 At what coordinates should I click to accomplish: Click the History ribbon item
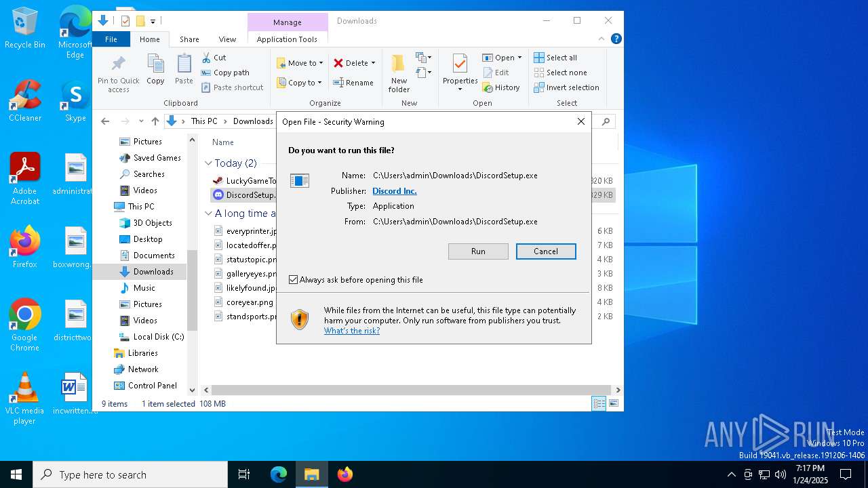pos(501,87)
